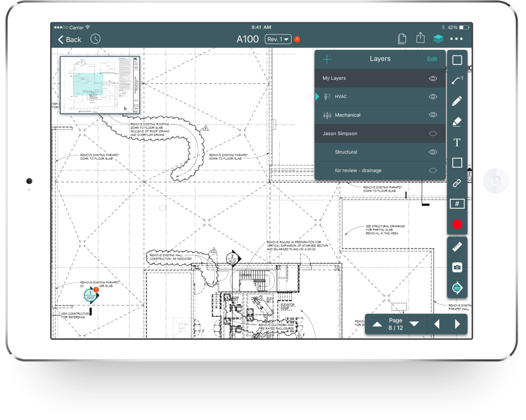Viewport: 526px width, 420px height.
Task: Open the Rev. 1 revision dropdown
Action: [x=277, y=39]
